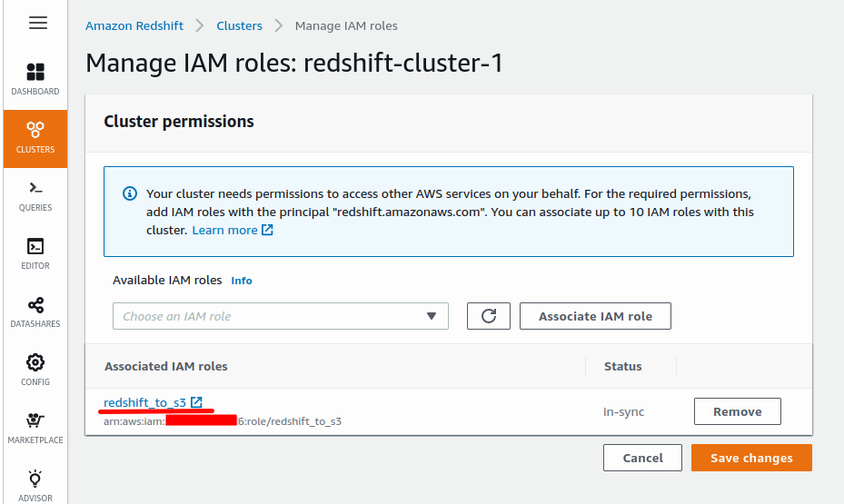Click the info icon in the blue notice
The width and height of the screenshot is (844, 504).
[x=130, y=193]
